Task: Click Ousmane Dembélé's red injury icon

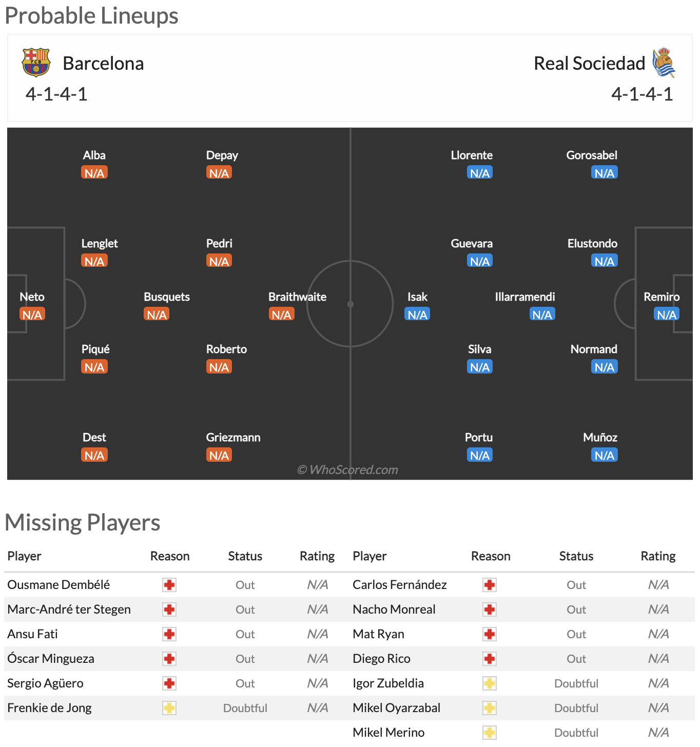Action: tap(169, 585)
